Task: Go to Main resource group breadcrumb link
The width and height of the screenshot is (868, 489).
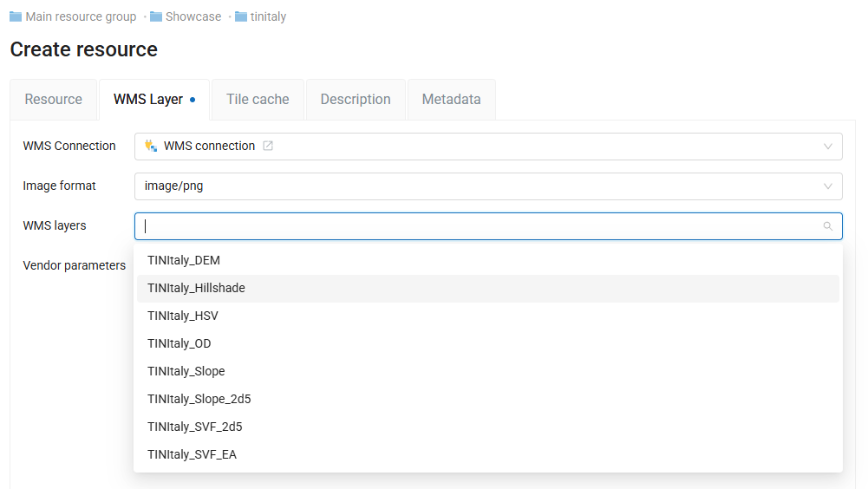Action: tap(81, 17)
